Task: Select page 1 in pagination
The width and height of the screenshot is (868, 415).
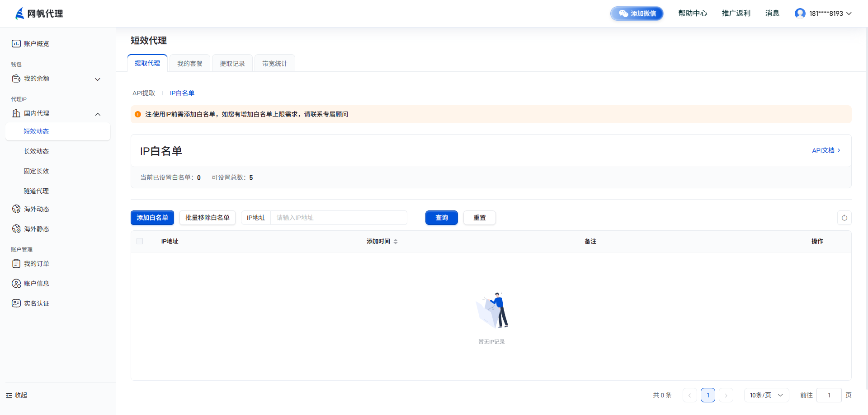Action: (x=708, y=395)
